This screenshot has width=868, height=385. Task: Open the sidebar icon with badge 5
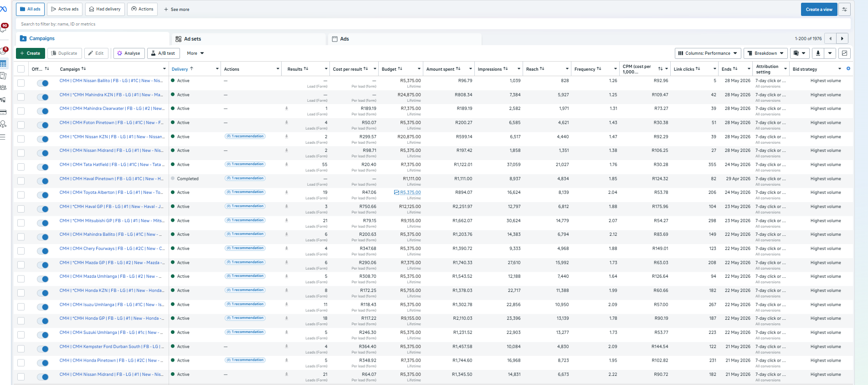click(x=3, y=51)
